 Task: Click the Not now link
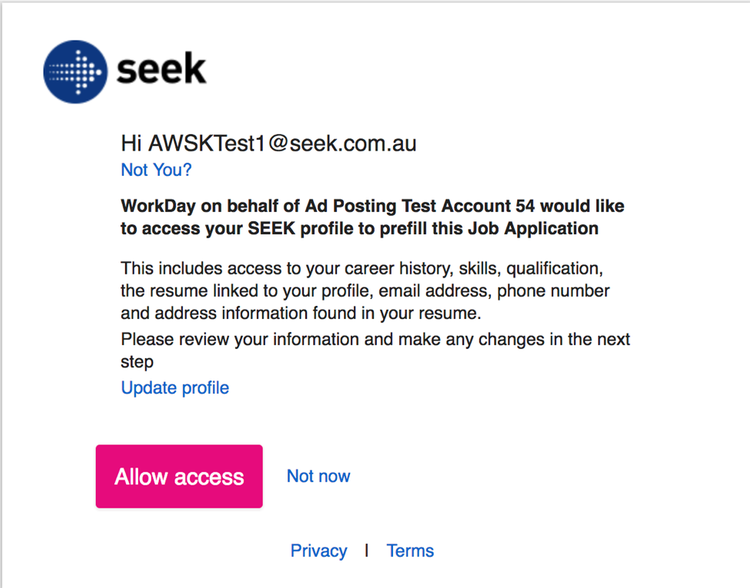tap(318, 476)
